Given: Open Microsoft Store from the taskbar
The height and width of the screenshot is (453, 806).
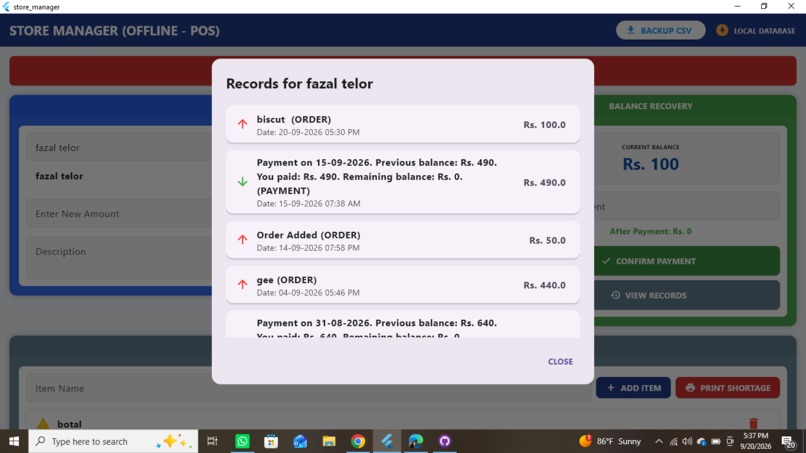Looking at the screenshot, I should 271,441.
